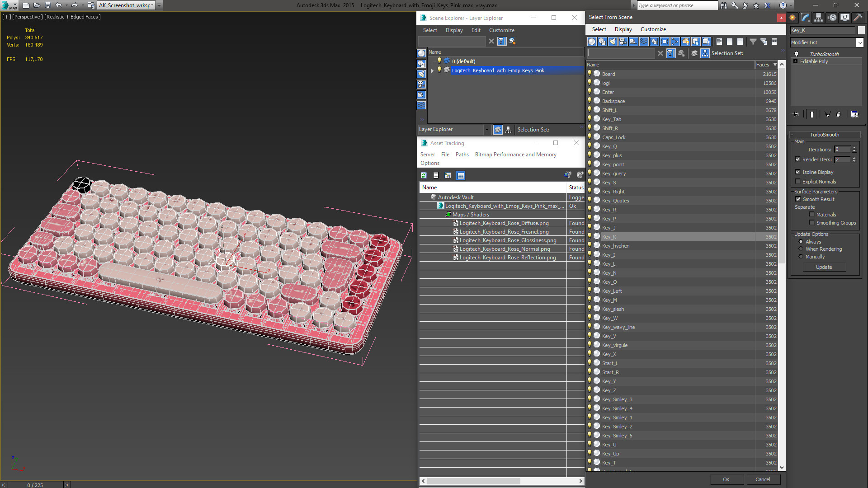The image size is (868, 488).
Task: Click Invert Selection icon in Select From Scene
Action: coord(740,42)
